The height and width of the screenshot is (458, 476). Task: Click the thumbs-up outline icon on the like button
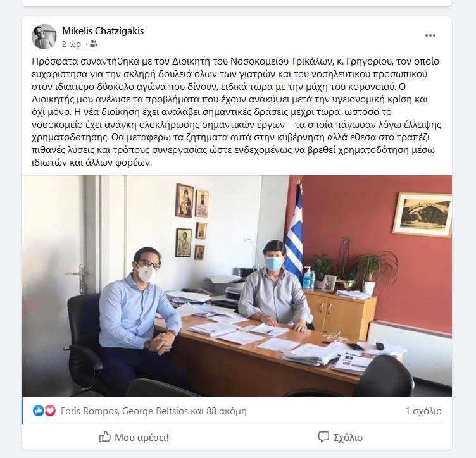pyautogui.click(x=104, y=436)
